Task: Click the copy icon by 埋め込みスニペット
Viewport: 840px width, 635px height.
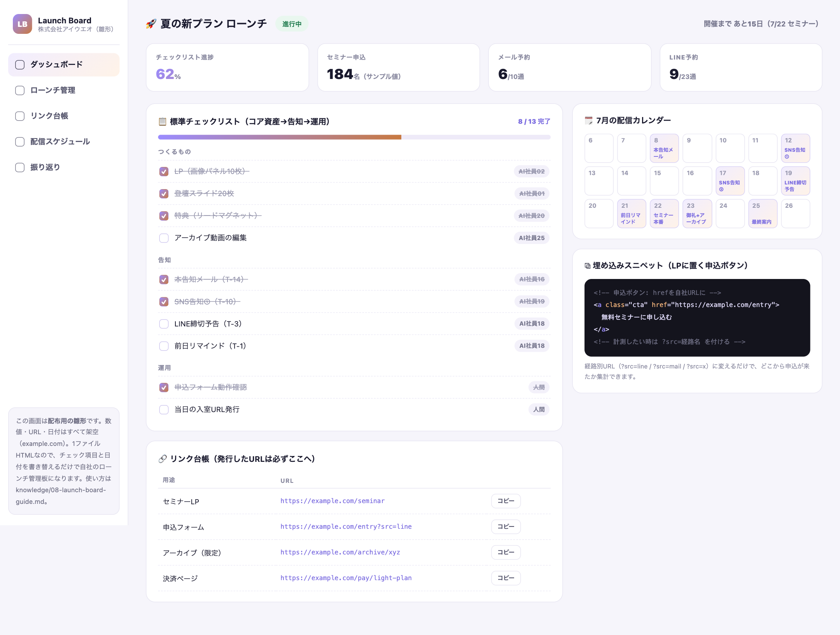Action: [587, 266]
